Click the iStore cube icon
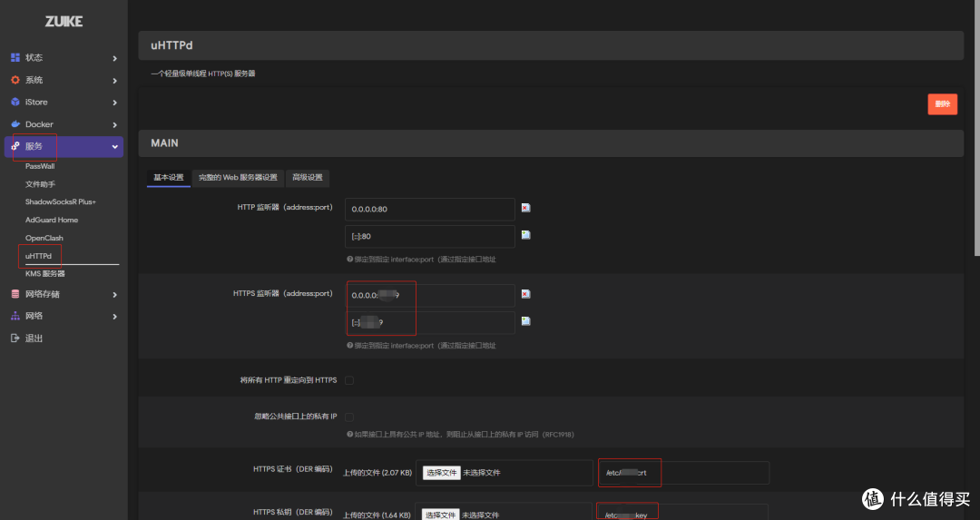Image resolution: width=980 pixels, height=520 pixels. click(x=15, y=102)
